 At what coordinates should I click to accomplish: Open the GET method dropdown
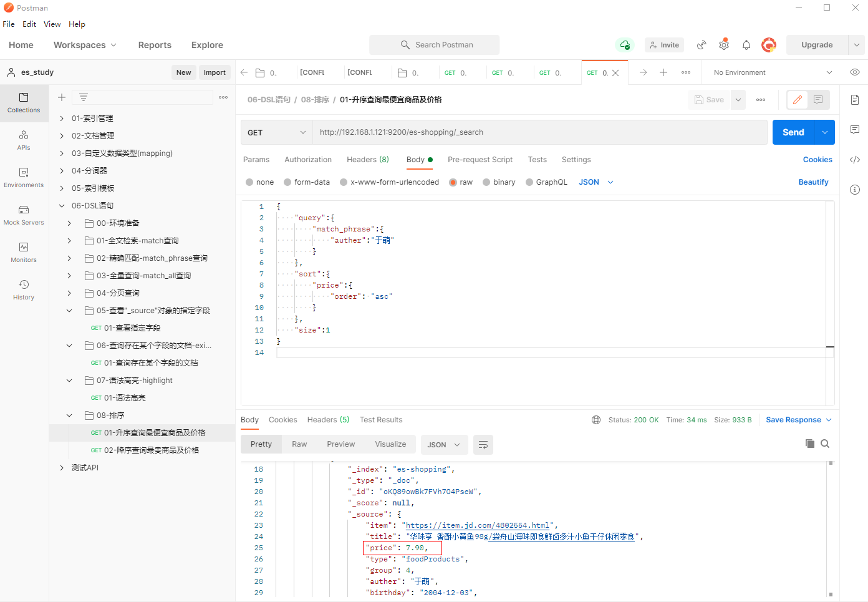coord(276,132)
